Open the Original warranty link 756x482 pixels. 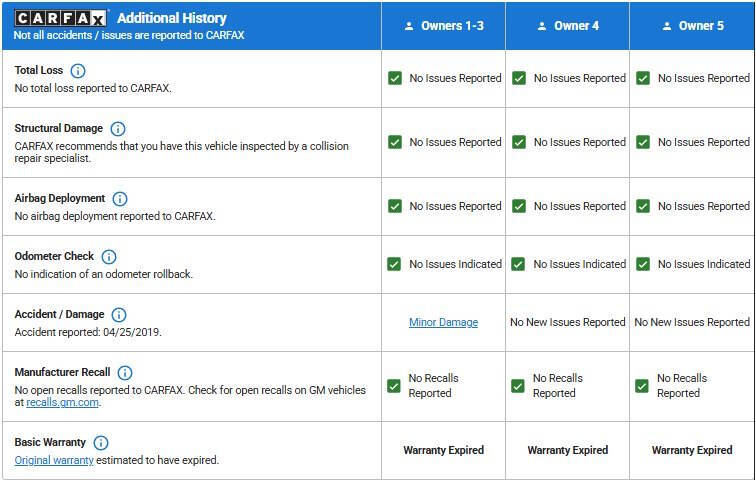54,460
